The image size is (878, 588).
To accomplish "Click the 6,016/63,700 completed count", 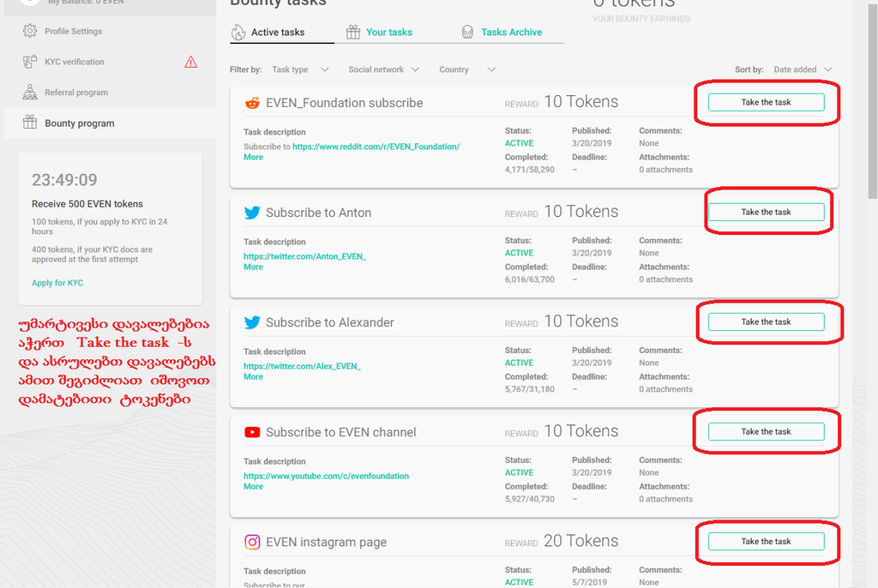I will click(x=530, y=279).
